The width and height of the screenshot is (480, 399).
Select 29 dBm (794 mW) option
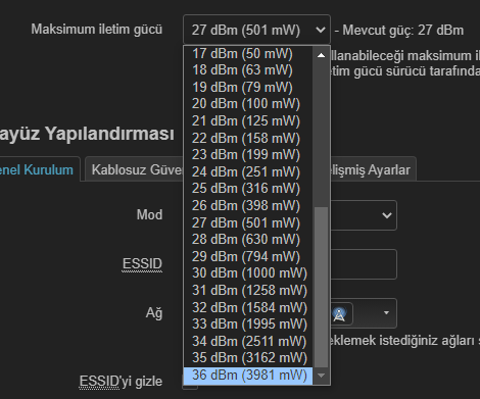click(x=248, y=257)
